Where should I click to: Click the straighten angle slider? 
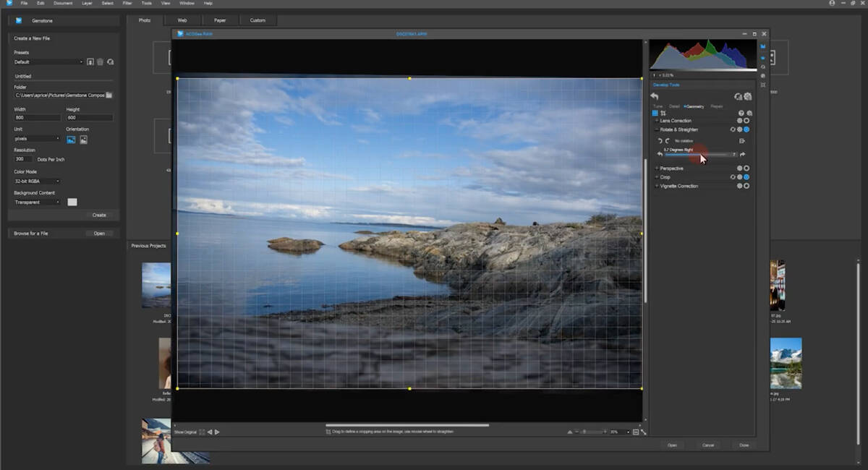[697, 155]
